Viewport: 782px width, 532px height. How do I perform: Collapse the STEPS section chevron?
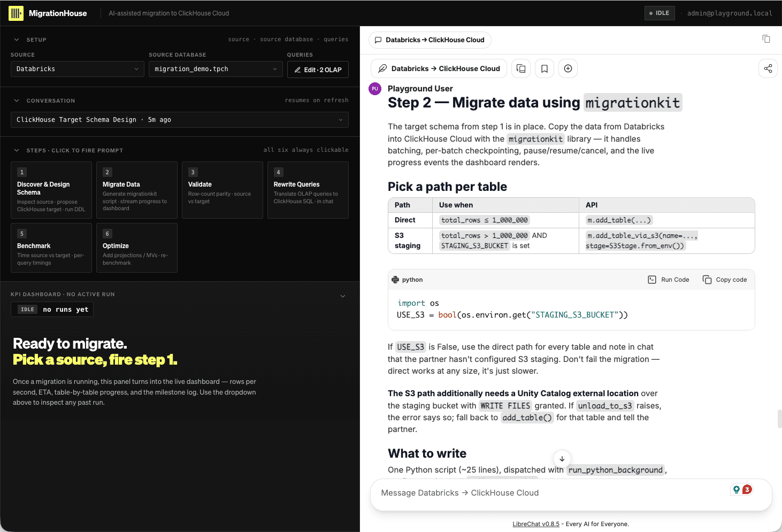click(x=17, y=150)
